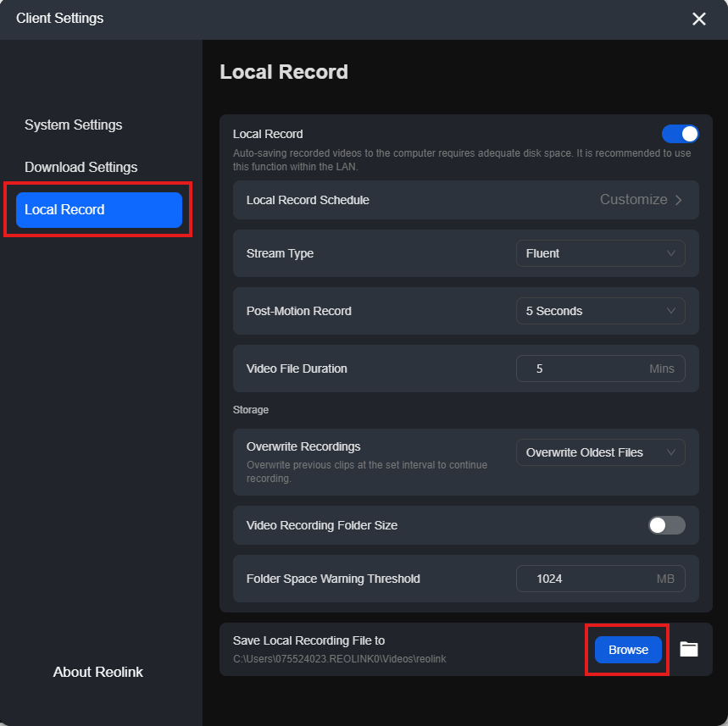Click the Client Settings title text
Image resolution: width=728 pixels, height=726 pixels.
60,18
